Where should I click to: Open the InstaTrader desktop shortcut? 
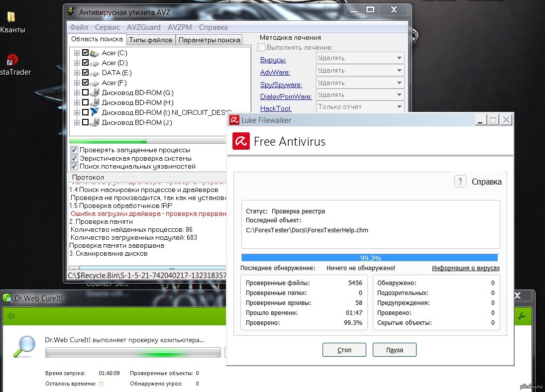12,61
